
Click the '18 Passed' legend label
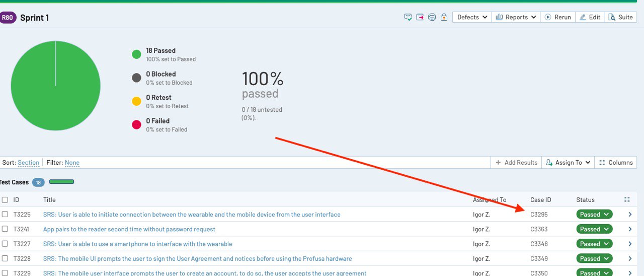point(160,50)
